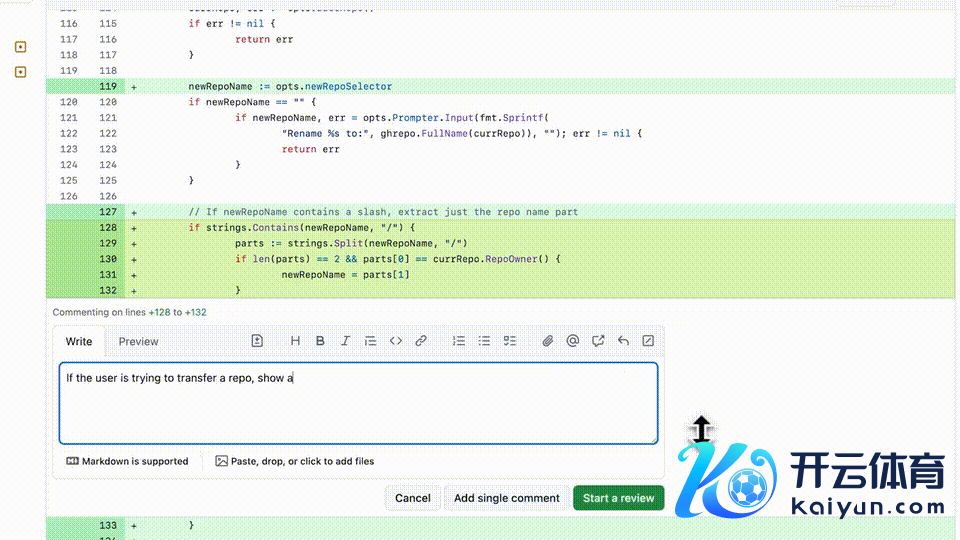This screenshot has width=960, height=540.
Task: Insert a code suggestion from the toolbar
Action: point(257,341)
